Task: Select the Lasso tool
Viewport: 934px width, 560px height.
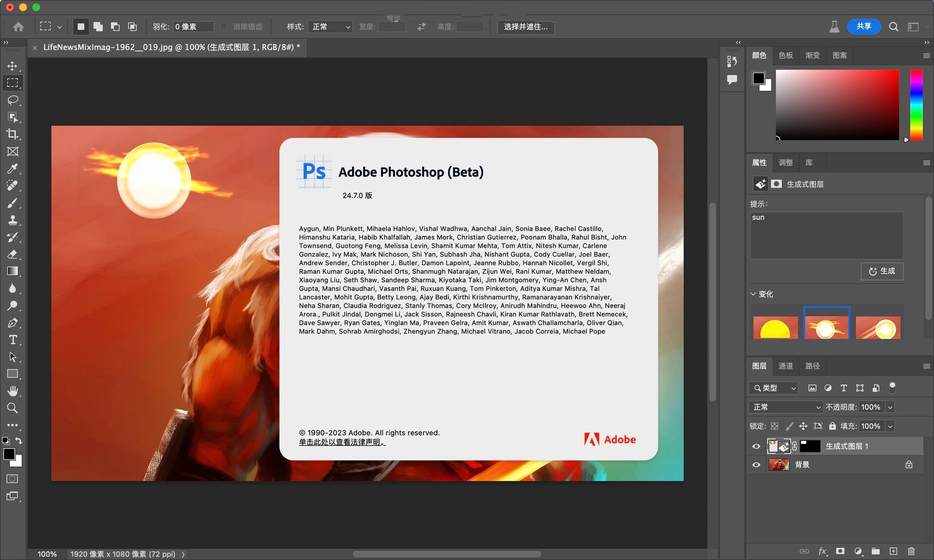Action: point(13,100)
